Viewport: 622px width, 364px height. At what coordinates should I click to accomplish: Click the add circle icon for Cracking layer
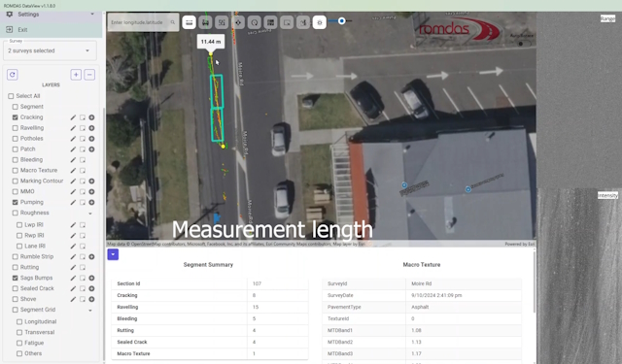tap(91, 117)
